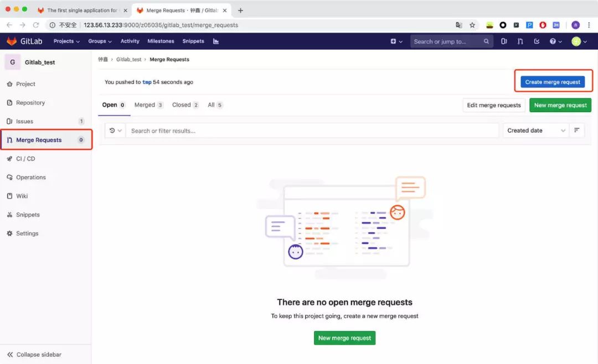Collapse the sidebar
Screen dimensions: 598x364
point(34,355)
